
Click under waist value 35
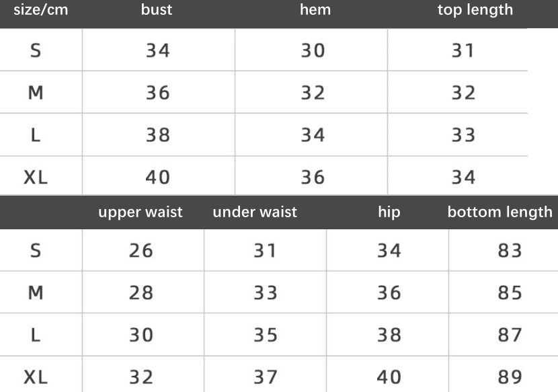click(x=265, y=335)
